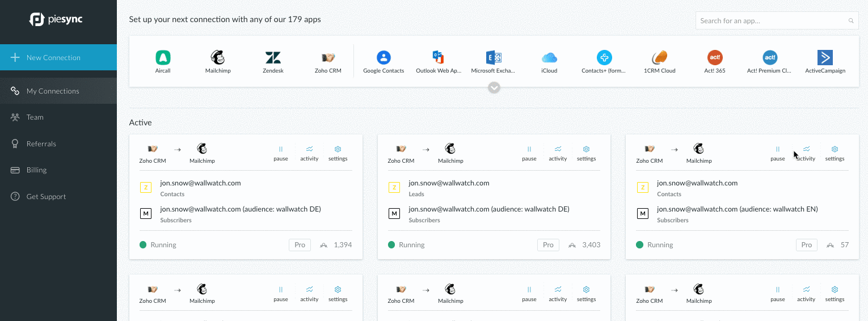View activity of the wallwatch EN connection

pyautogui.click(x=806, y=153)
